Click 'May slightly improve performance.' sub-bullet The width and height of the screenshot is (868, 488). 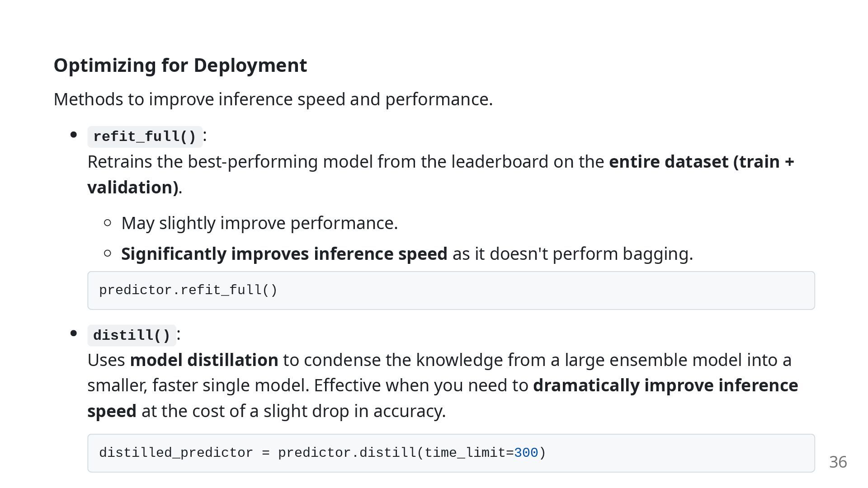pos(259,223)
